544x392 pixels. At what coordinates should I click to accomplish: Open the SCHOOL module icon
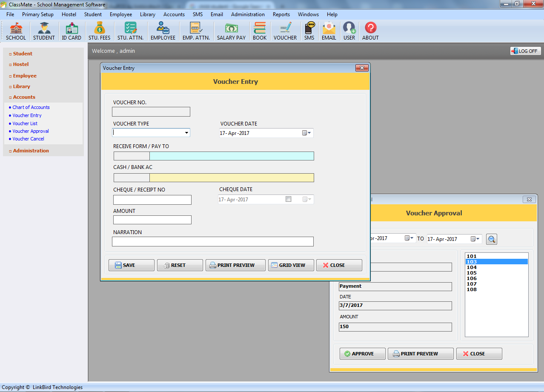[x=16, y=30]
